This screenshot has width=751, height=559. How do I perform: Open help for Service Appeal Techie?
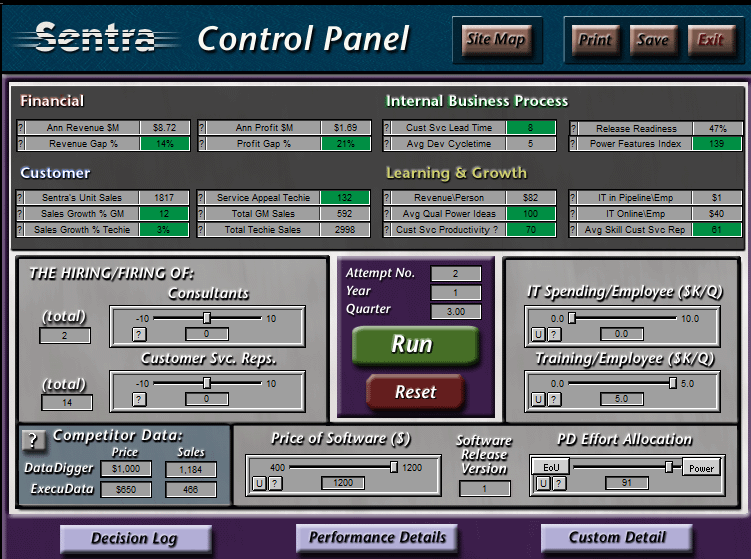201,198
